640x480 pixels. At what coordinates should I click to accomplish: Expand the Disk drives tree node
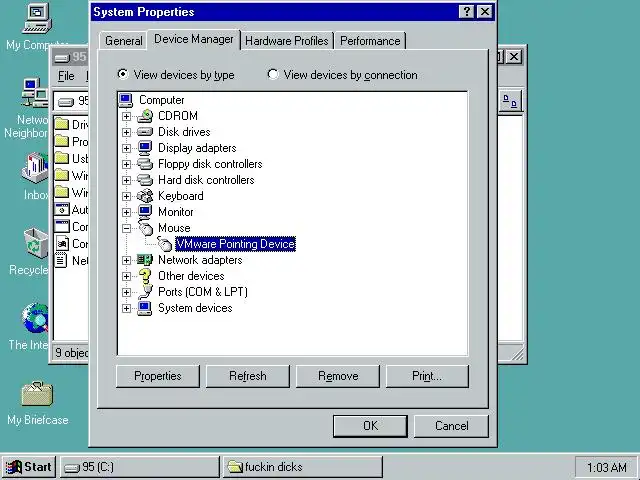coord(127,132)
